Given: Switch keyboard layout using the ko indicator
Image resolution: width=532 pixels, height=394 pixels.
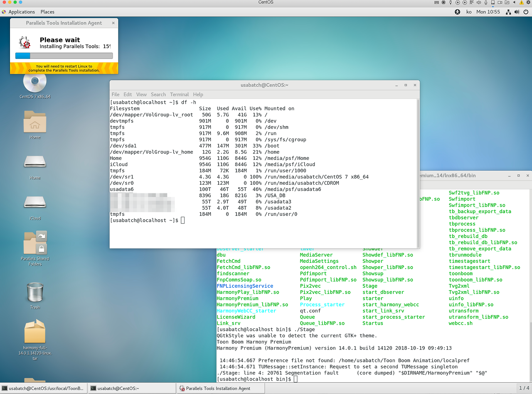Looking at the screenshot, I should click(x=469, y=12).
